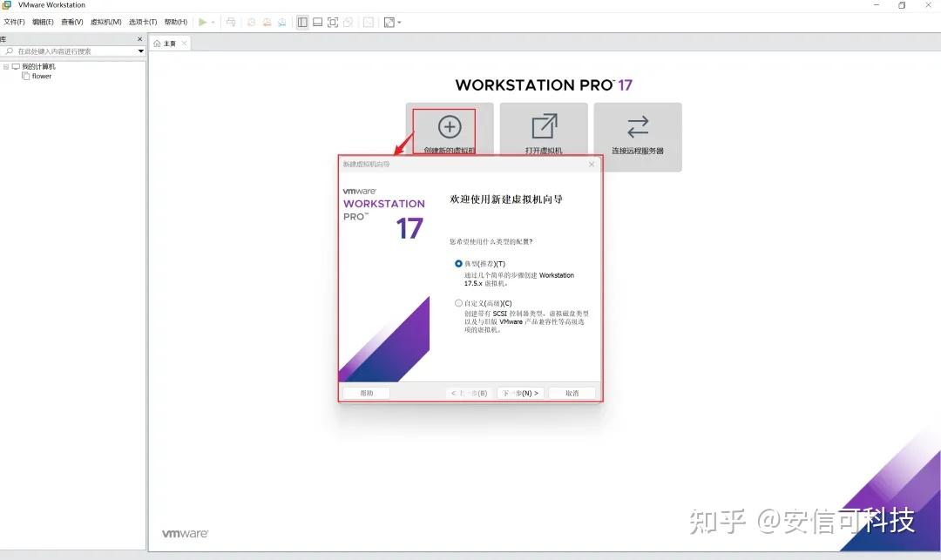This screenshot has width=941, height=560.
Task: Click the 连接远程服务器 tile
Action: click(x=637, y=137)
